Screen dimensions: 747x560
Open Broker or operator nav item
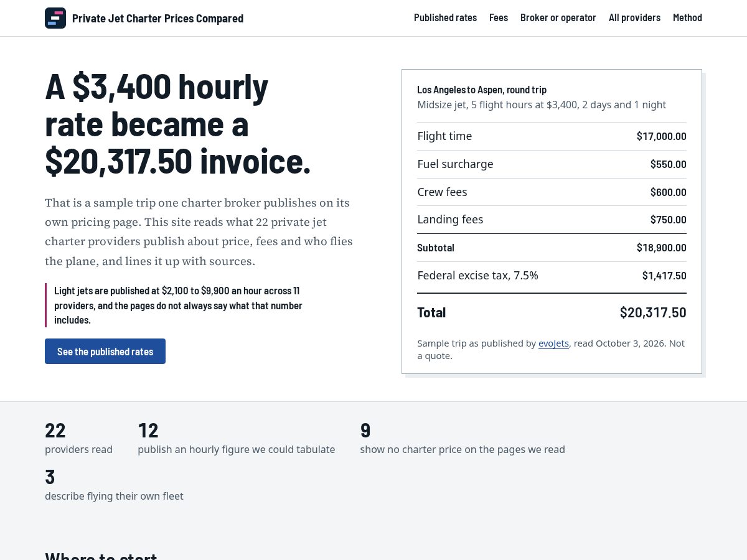(x=558, y=17)
